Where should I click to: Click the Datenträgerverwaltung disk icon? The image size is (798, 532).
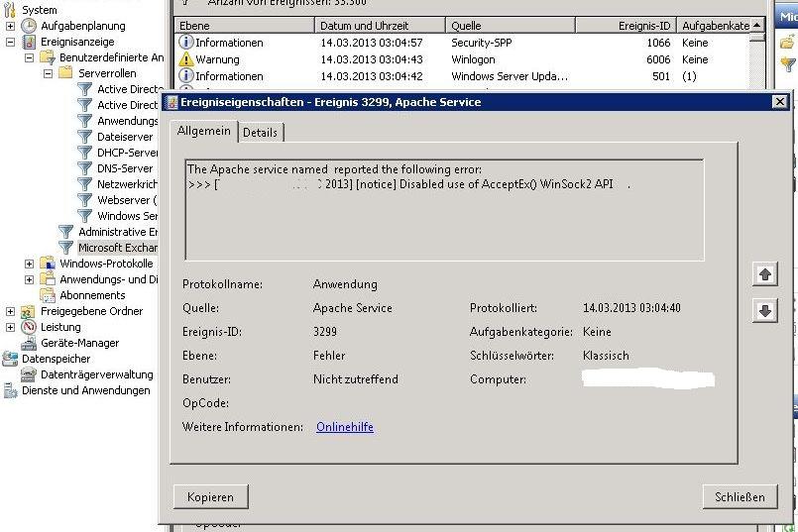point(29,374)
